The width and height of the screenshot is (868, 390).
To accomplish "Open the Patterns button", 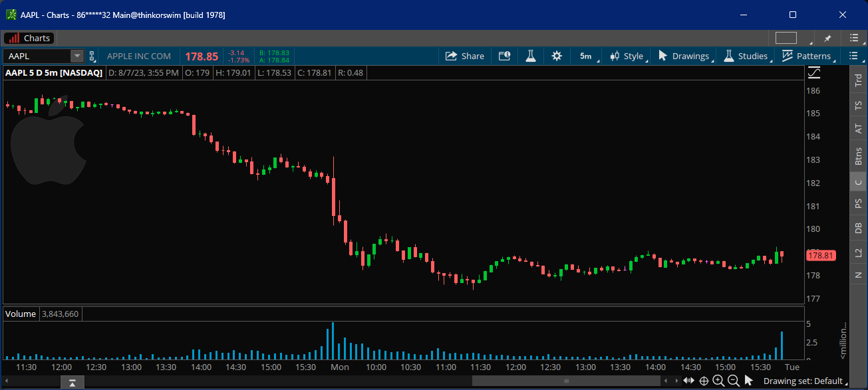I will [807, 56].
